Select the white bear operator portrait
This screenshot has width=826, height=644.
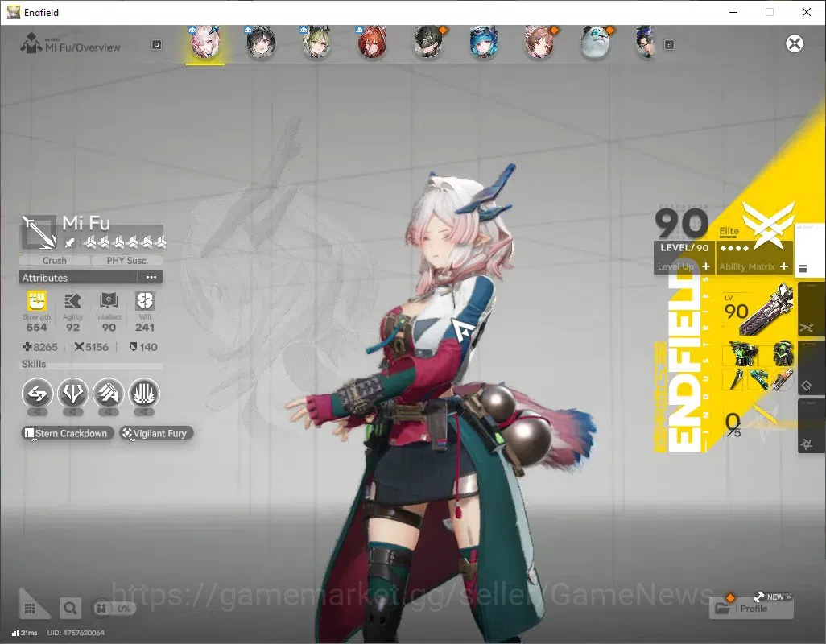pos(595,43)
